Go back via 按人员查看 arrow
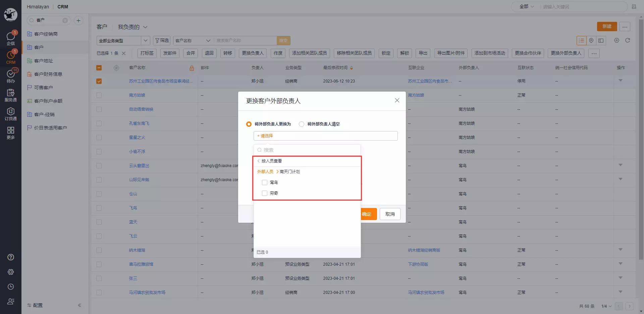 point(259,161)
